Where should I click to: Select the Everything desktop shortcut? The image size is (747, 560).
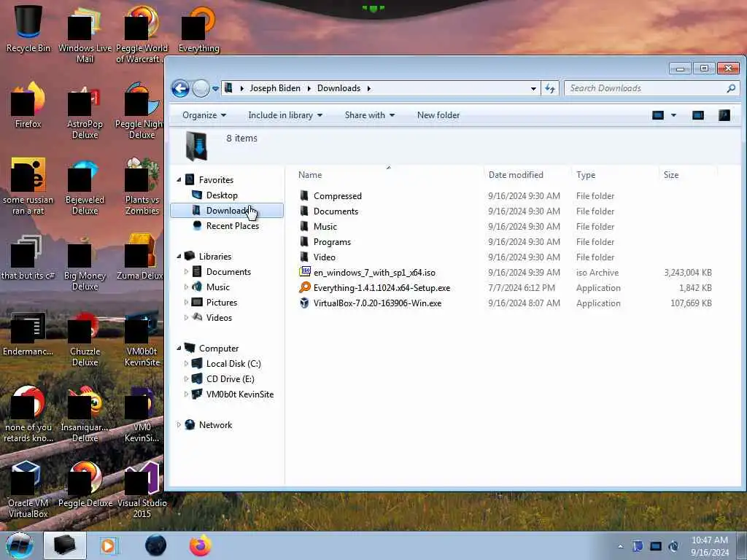198,29
